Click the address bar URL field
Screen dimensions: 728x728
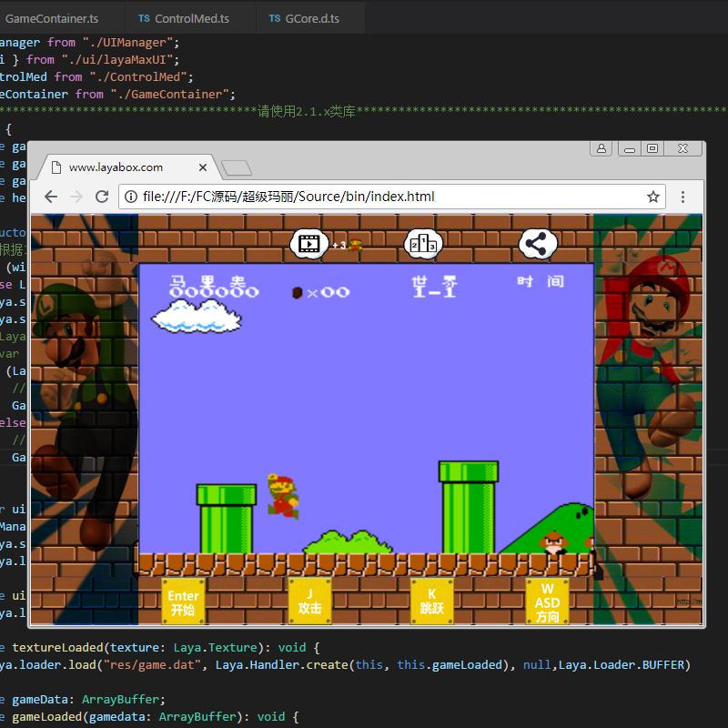point(382,197)
